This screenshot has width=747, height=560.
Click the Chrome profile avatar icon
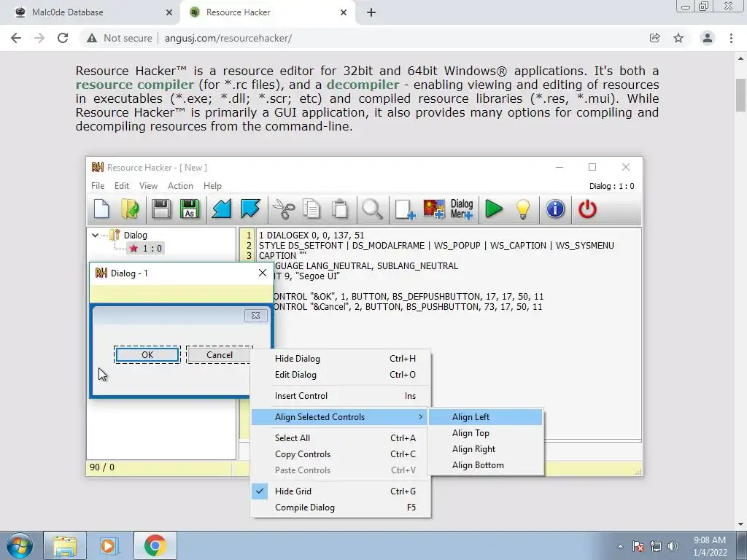(708, 38)
